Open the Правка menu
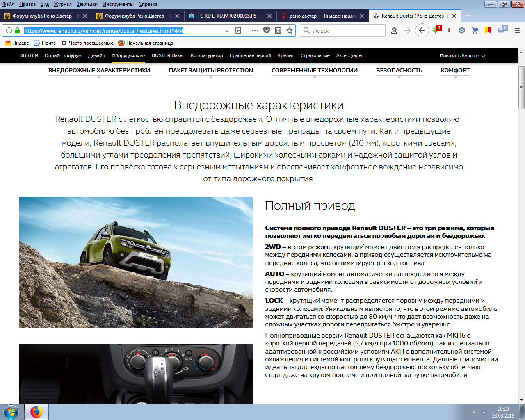This screenshot has width=525, height=420. pos(27,4)
